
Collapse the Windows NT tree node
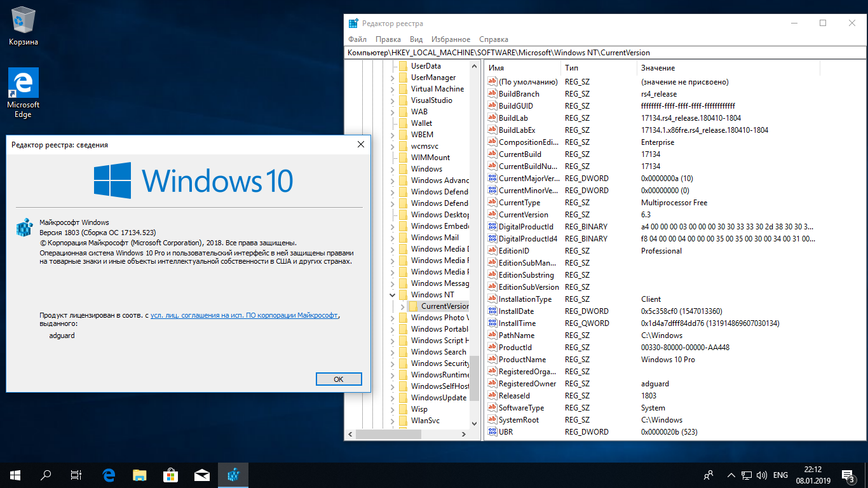[392, 295]
